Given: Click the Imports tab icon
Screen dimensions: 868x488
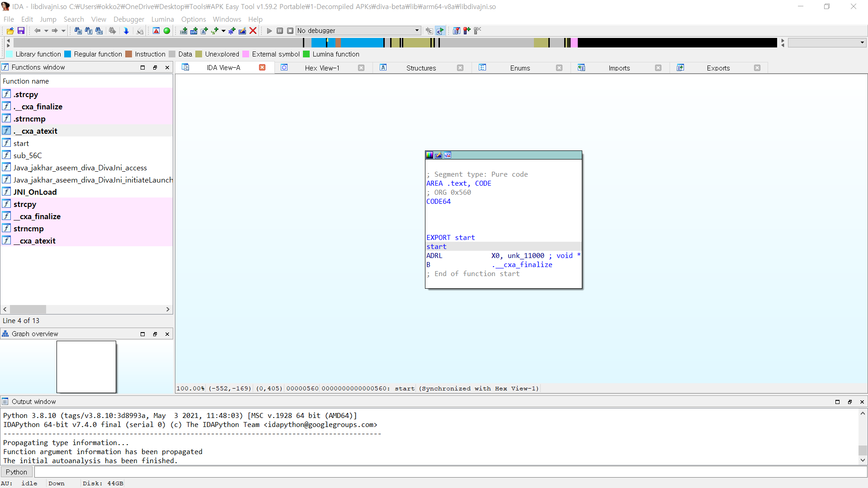Looking at the screenshot, I should pyautogui.click(x=581, y=68).
